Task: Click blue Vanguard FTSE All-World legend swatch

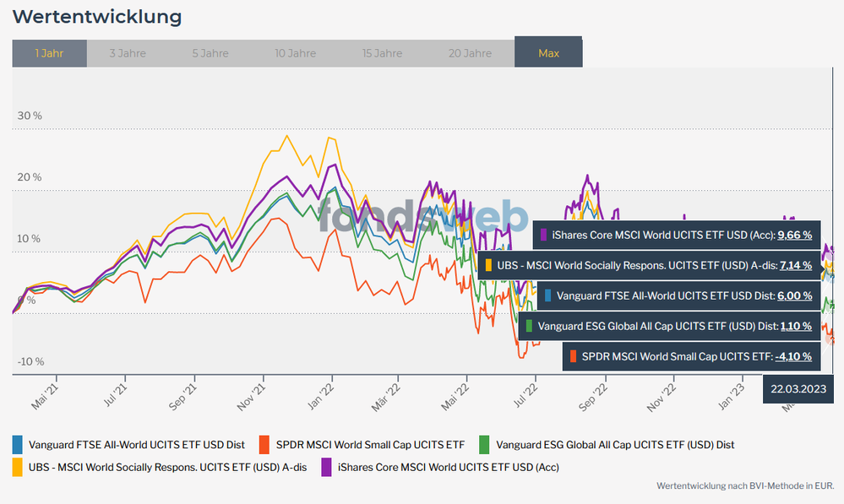Action: coord(18,444)
